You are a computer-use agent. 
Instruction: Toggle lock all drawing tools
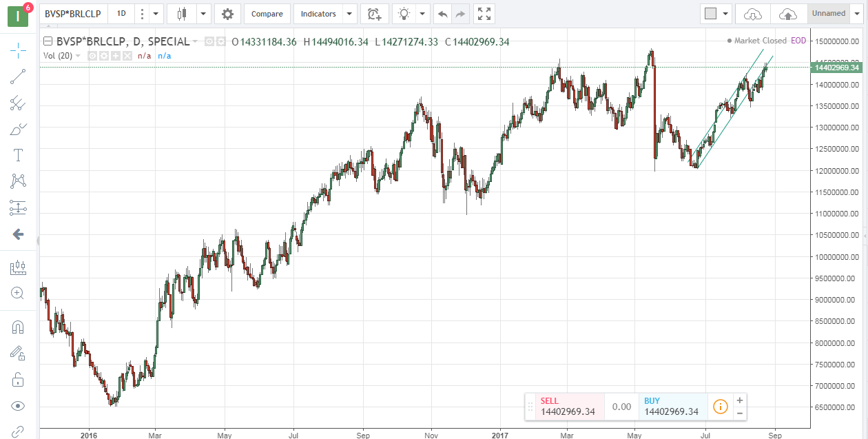[19, 380]
